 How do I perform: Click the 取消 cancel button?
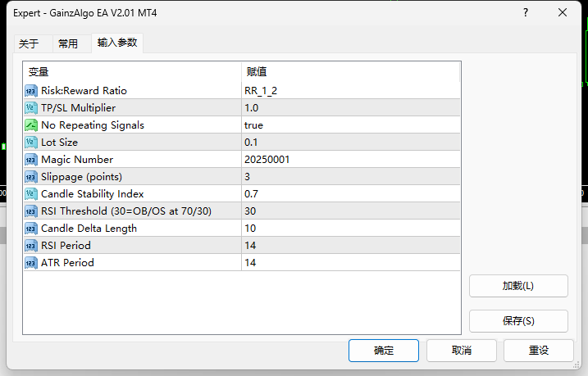pyautogui.click(x=462, y=351)
